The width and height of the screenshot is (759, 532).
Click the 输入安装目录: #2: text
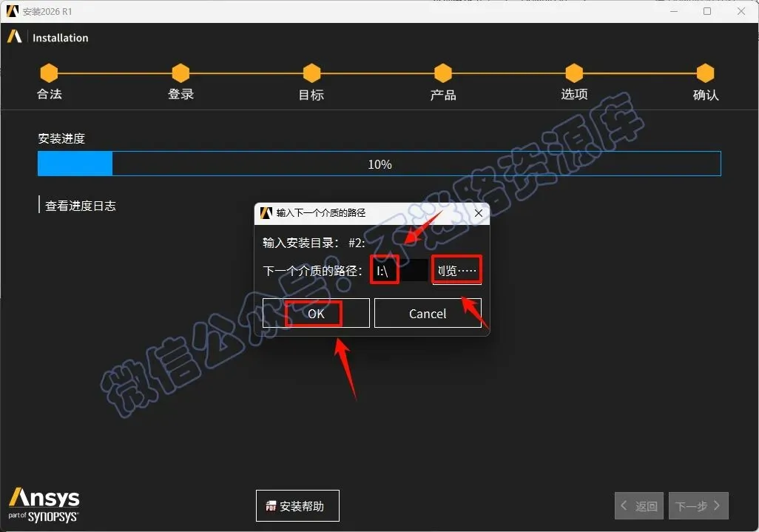(314, 243)
